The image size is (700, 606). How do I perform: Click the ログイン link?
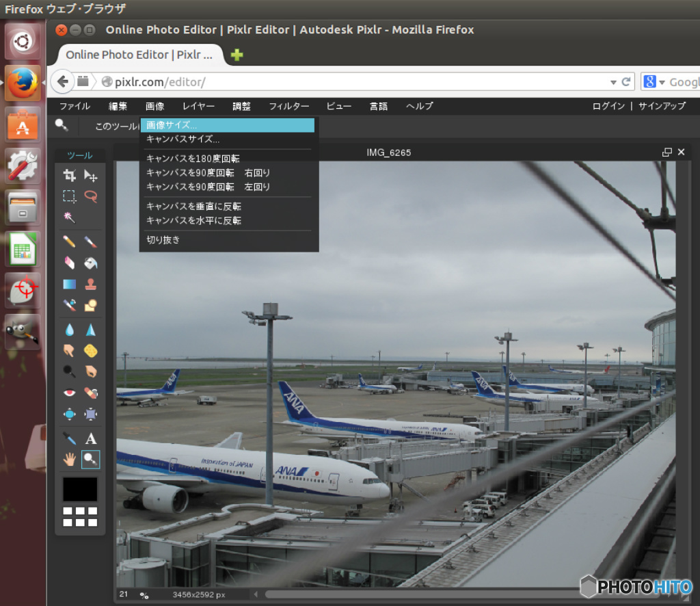tap(608, 106)
